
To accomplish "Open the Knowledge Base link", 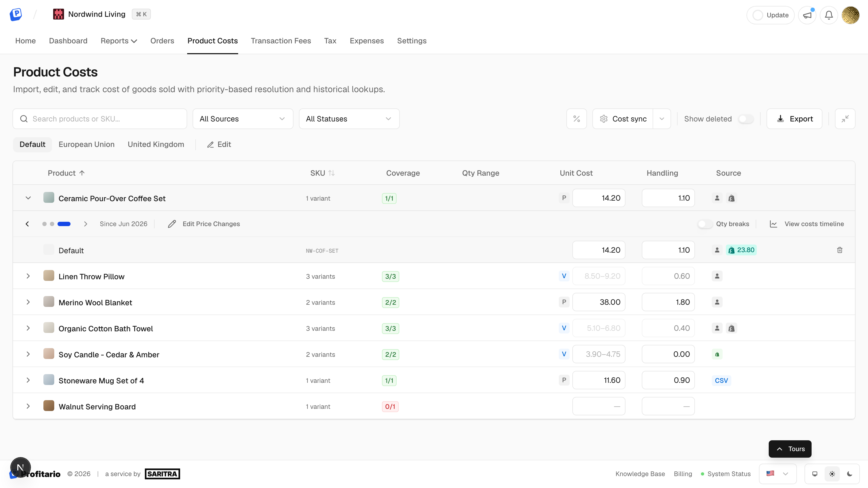I will point(640,474).
